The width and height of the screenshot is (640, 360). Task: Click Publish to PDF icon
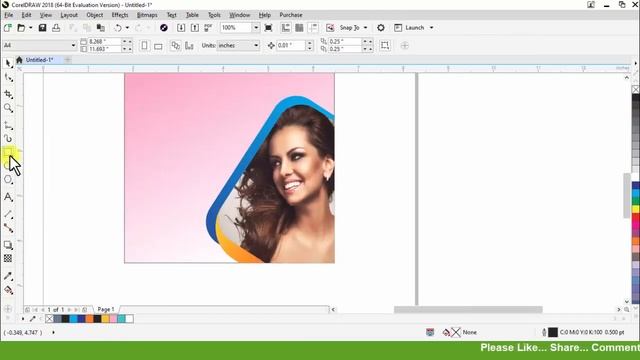209,28
